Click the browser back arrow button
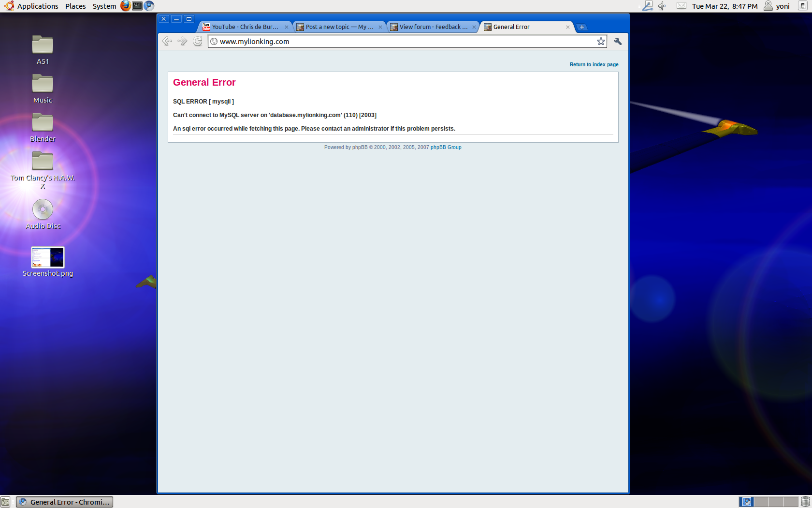 167,42
